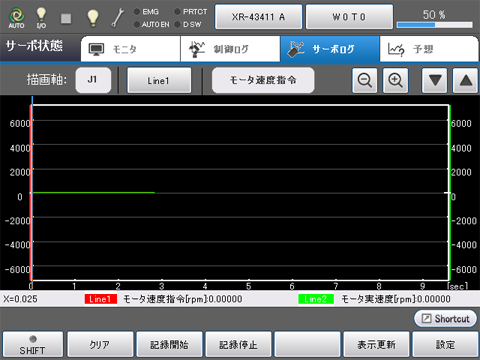Toggle the SHIFT key indicator button
The width and height of the screenshot is (480, 360).
click(x=32, y=344)
